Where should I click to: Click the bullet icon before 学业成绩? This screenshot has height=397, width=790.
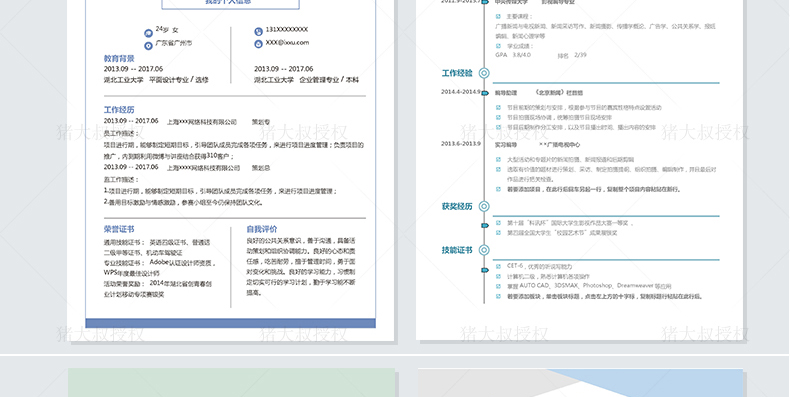498,46
